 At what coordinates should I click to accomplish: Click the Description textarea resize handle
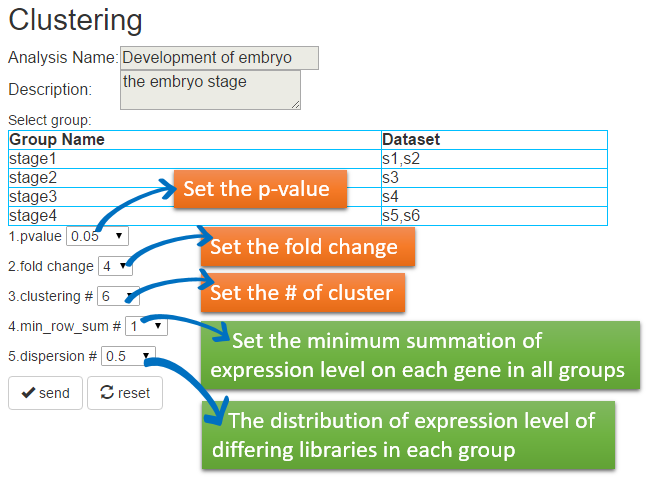pos(296,105)
